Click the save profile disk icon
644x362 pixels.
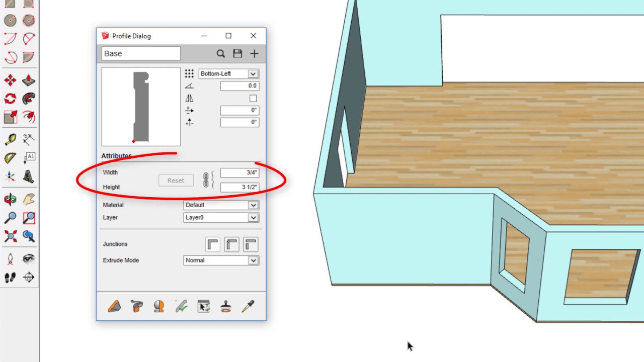pos(237,54)
